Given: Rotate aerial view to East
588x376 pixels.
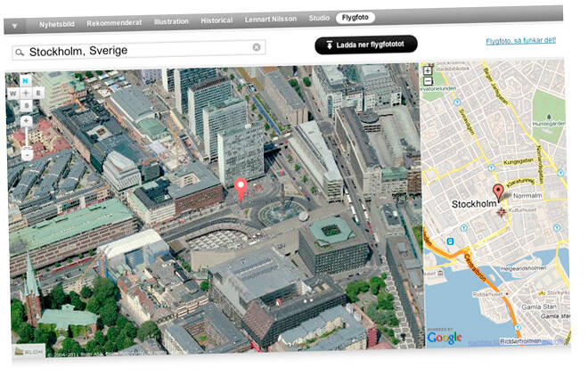Looking at the screenshot, I should [37, 92].
